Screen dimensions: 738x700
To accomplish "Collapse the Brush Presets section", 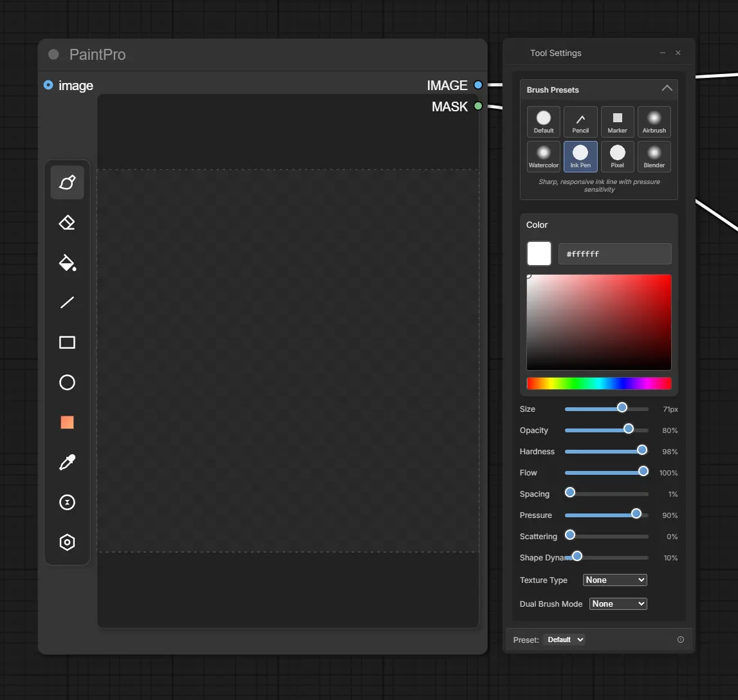I will point(667,89).
